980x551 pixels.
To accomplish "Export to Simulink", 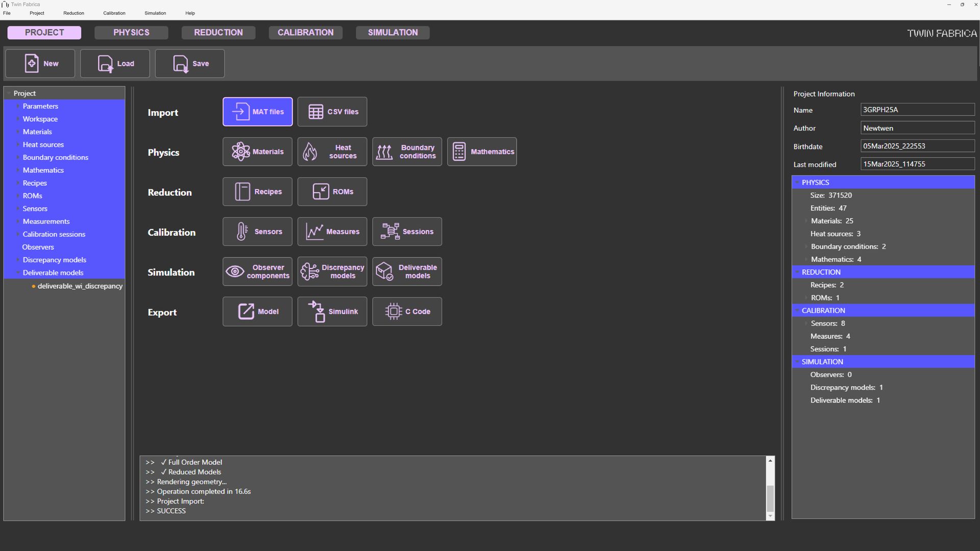I will coord(332,312).
